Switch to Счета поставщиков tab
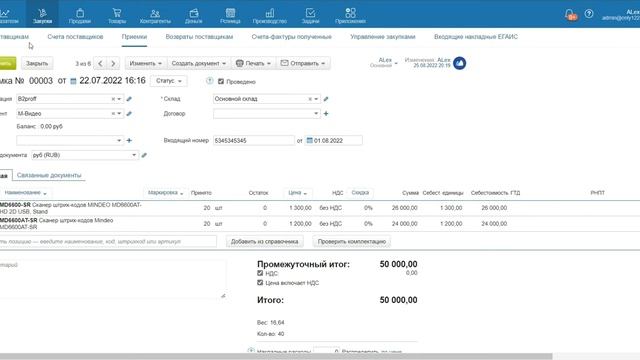The width and height of the screenshot is (640, 360). tap(75, 37)
